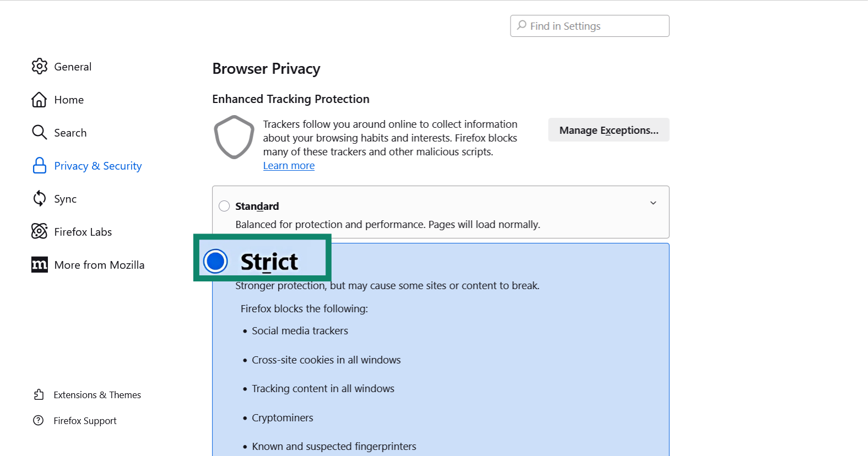Click the tracking protection shield icon
868x456 pixels.
tap(234, 138)
